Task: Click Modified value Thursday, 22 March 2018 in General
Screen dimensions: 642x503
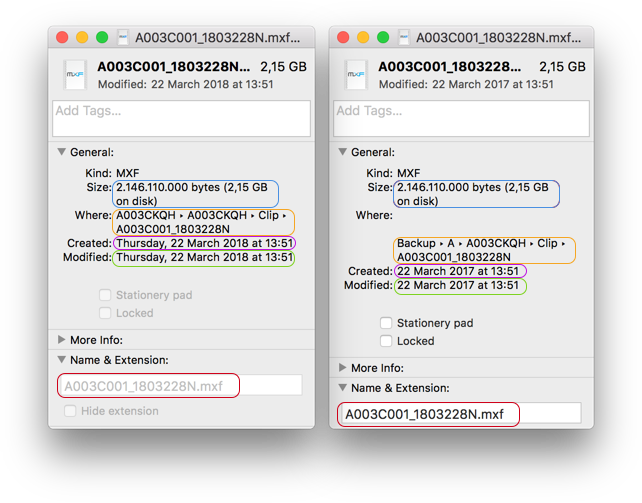Action: (204, 257)
